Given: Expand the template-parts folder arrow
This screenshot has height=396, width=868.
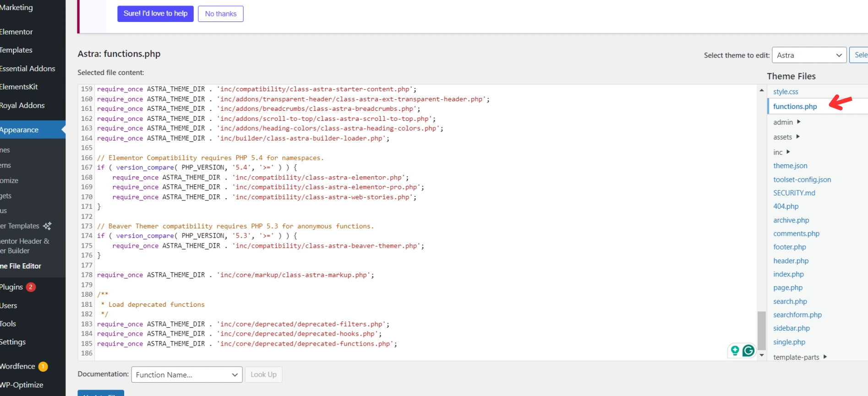Looking at the screenshot, I should click(825, 357).
